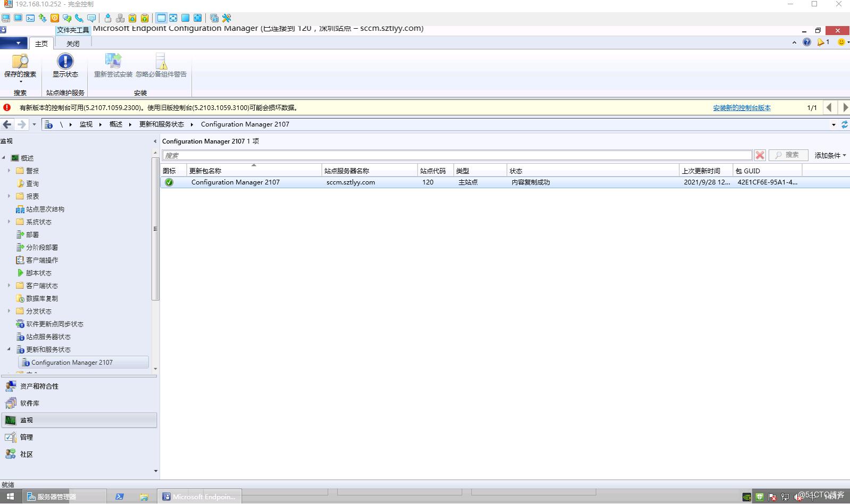Expand the 客户端状态 tree node
Image resolution: width=850 pixels, height=504 pixels.
point(9,285)
